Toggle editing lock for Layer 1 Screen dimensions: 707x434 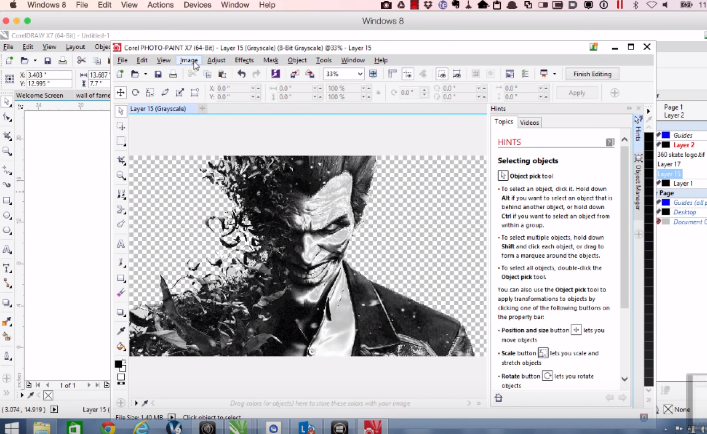click(x=659, y=183)
